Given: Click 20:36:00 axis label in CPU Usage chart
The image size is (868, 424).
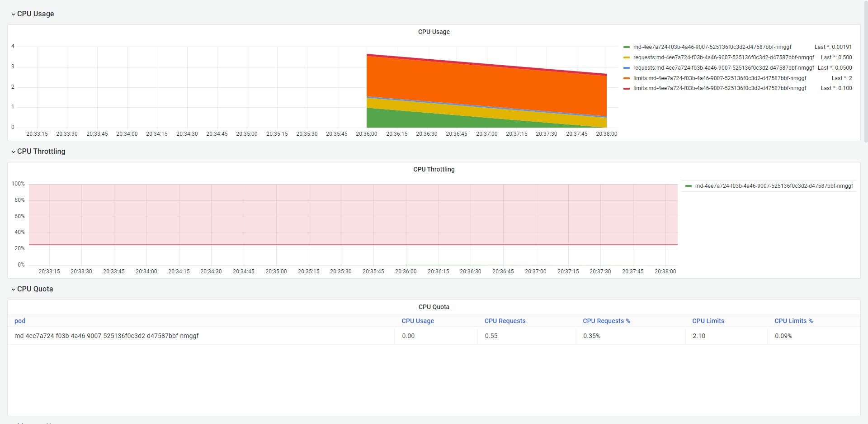Looking at the screenshot, I should pos(366,134).
